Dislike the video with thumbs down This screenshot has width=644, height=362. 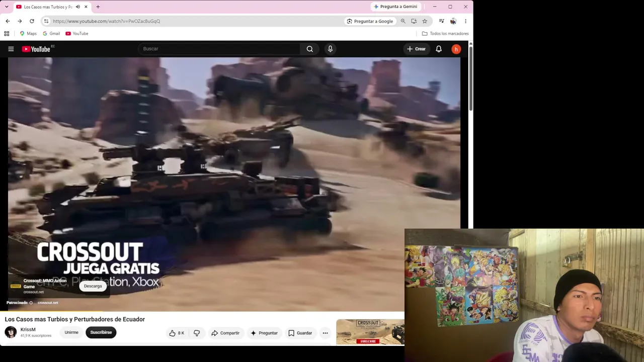pyautogui.click(x=197, y=333)
